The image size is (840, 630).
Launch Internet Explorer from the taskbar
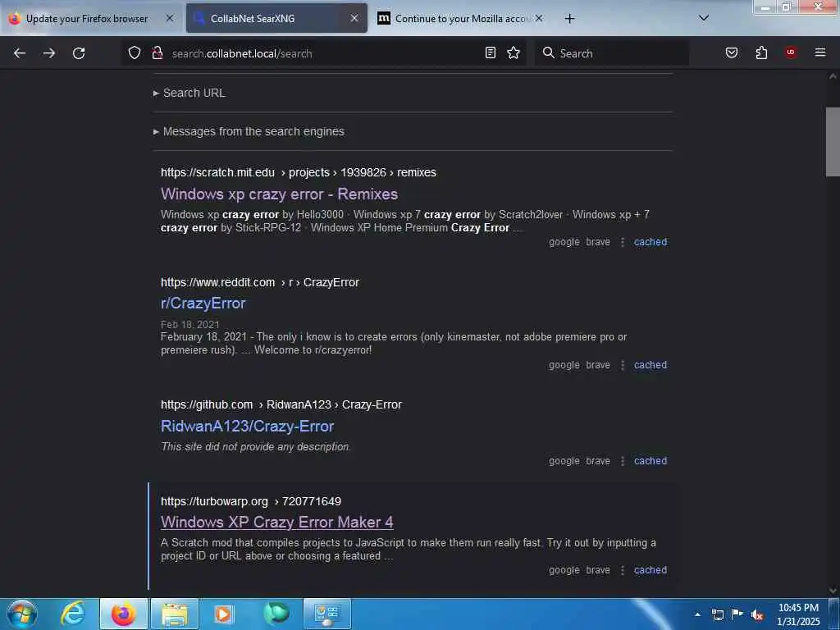tap(73, 614)
